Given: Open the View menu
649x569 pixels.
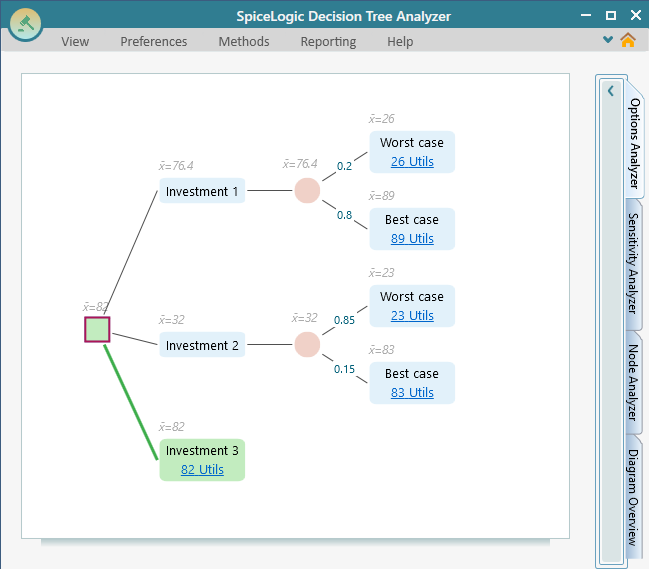Looking at the screenshot, I should (x=75, y=41).
